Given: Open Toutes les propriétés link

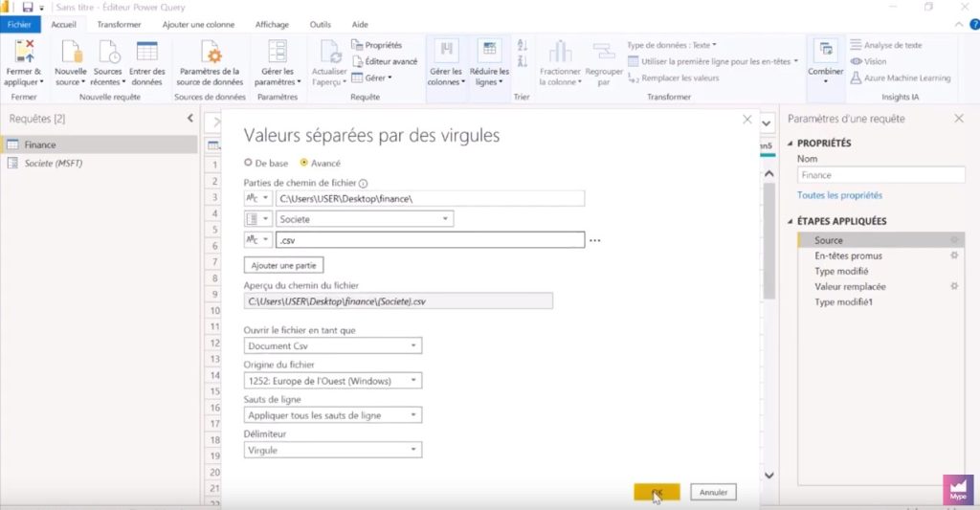Looking at the screenshot, I should click(x=839, y=195).
